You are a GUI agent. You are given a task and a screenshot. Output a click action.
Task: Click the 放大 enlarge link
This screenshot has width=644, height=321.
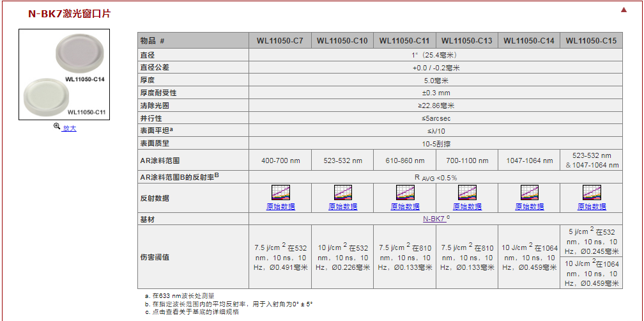pos(69,128)
